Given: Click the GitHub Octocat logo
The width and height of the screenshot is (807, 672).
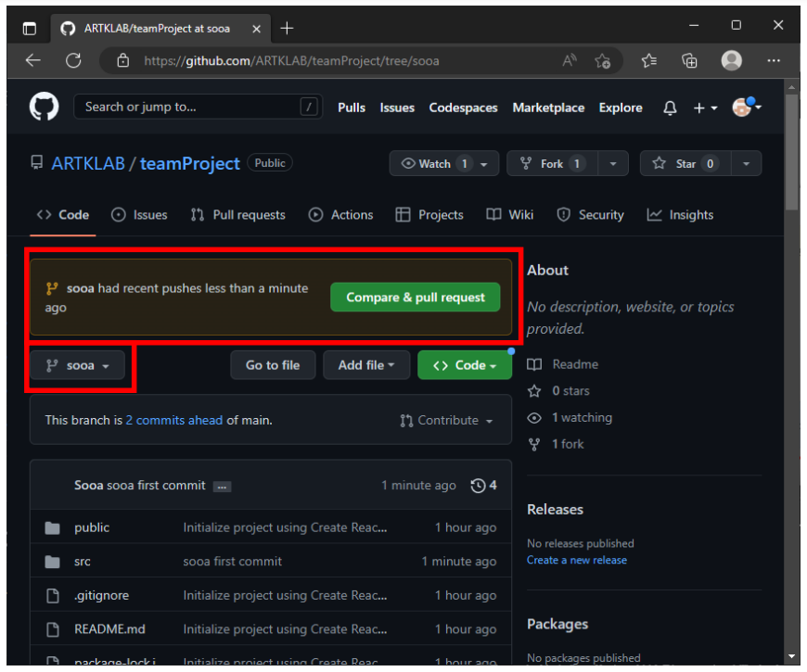Looking at the screenshot, I should [x=44, y=107].
